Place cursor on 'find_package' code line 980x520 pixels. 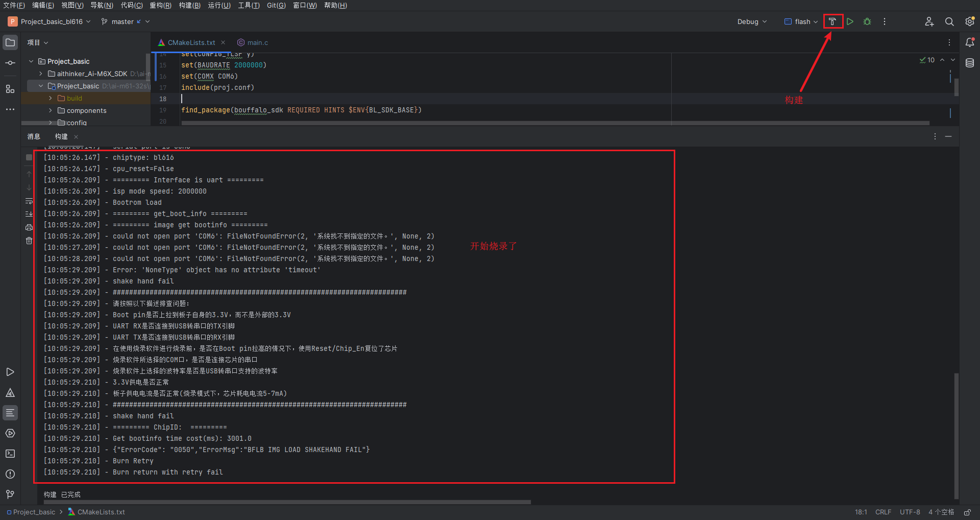pos(301,110)
